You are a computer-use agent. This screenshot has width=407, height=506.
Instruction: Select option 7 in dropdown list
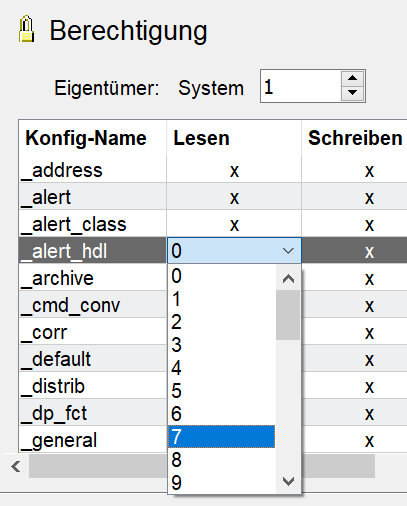pos(221,437)
